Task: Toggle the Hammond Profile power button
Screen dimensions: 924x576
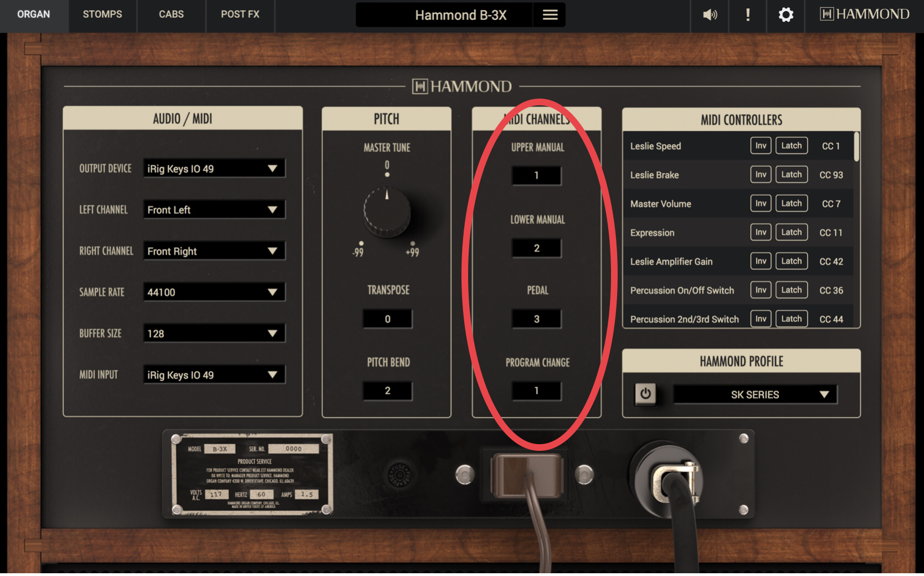Action: click(645, 394)
